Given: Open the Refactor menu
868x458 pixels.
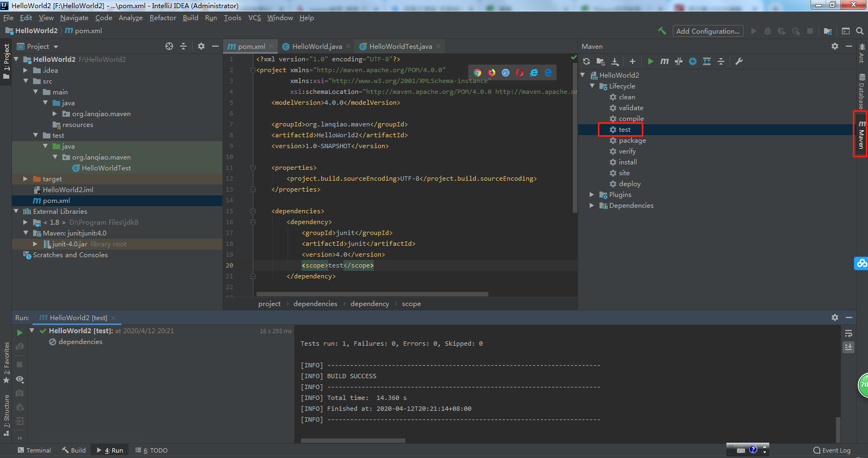Looking at the screenshot, I should pyautogui.click(x=163, y=18).
